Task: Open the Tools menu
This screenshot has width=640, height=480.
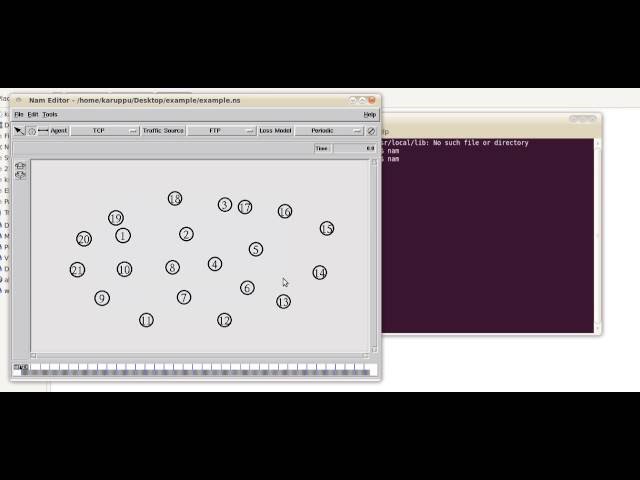Action: (50, 114)
